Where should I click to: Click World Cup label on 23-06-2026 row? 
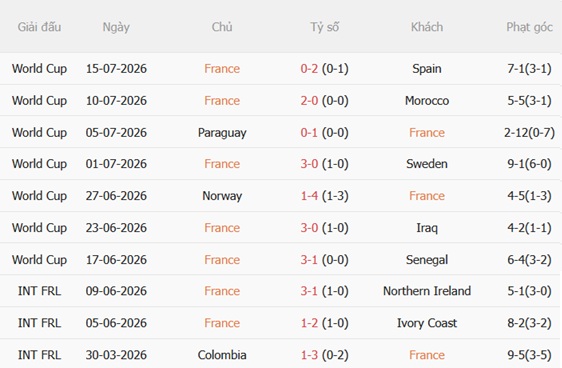(39, 228)
